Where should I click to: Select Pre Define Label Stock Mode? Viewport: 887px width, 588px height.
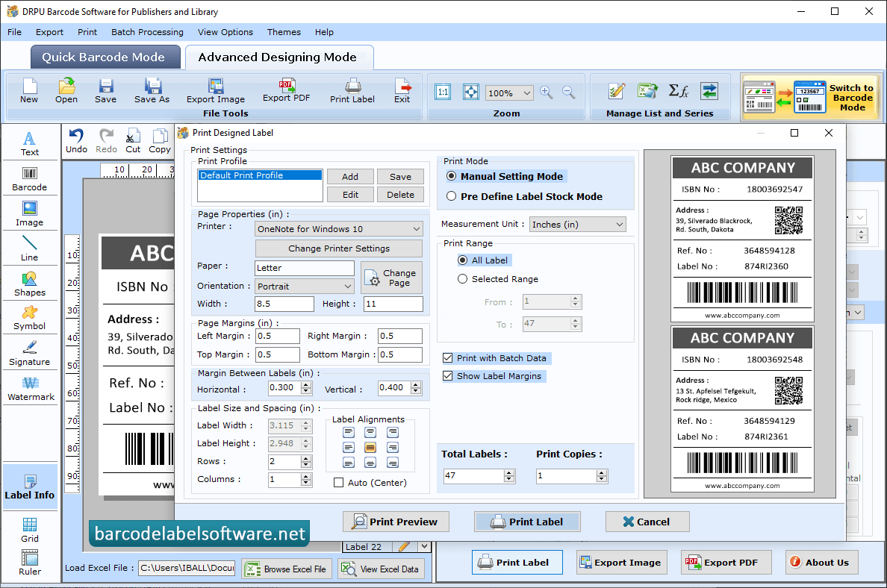[451, 196]
